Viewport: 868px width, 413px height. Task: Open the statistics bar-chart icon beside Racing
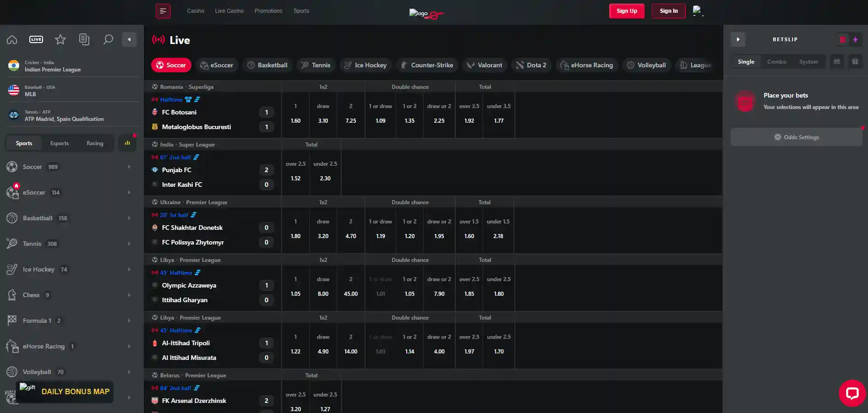click(127, 143)
